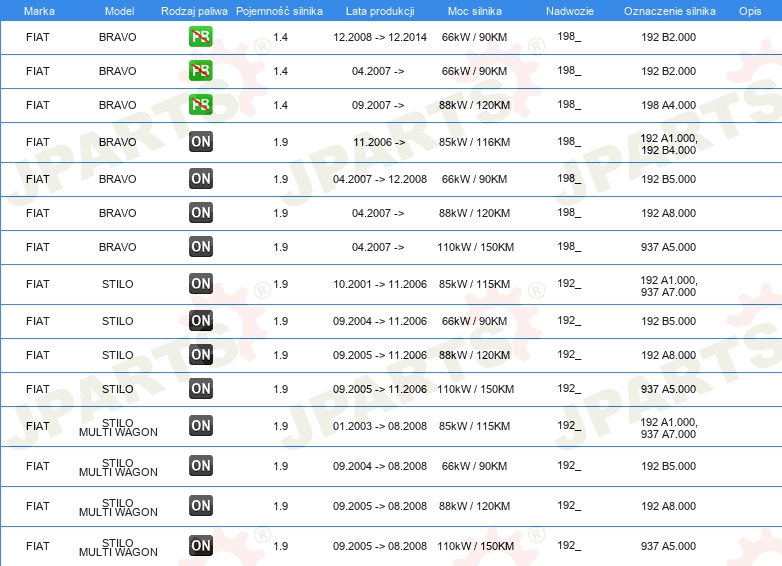The image size is (782, 566).
Task: Select the power value 85kW / 116KM
Action: [x=474, y=142]
